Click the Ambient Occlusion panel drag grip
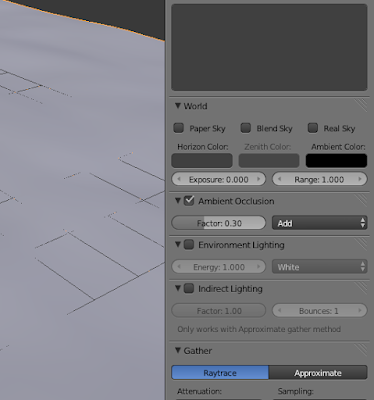 pyautogui.click(x=360, y=200)
